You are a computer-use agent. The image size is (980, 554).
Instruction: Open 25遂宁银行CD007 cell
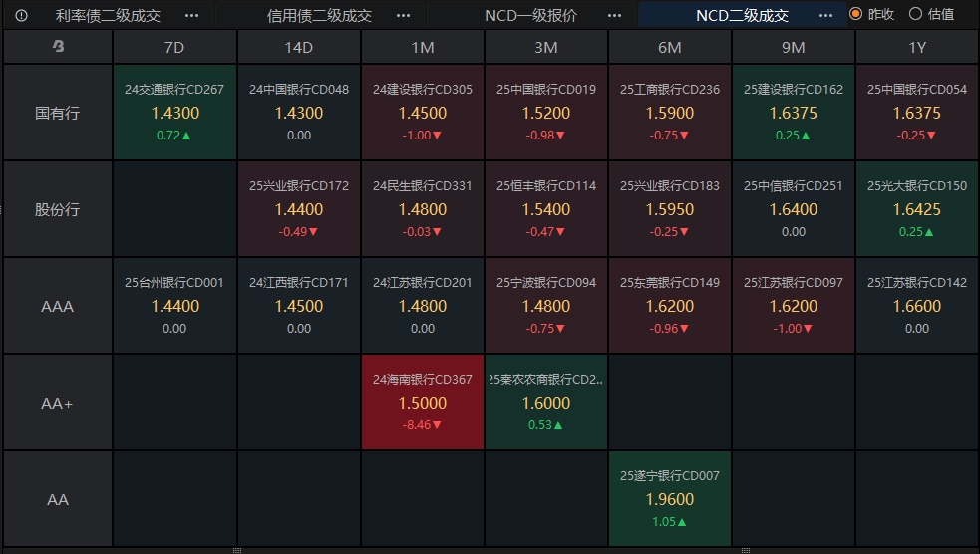click(x=670, y=499)
